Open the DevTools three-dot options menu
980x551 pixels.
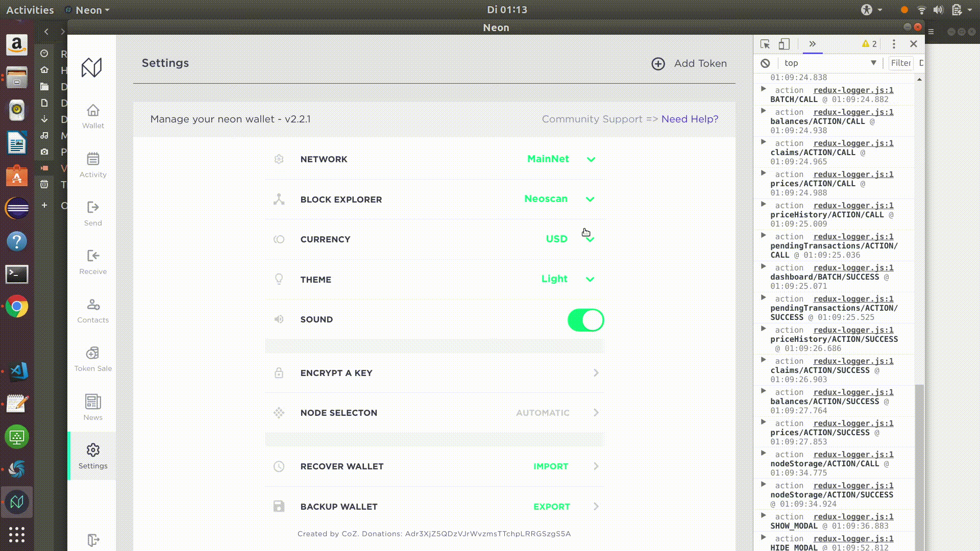click(894, 44)
